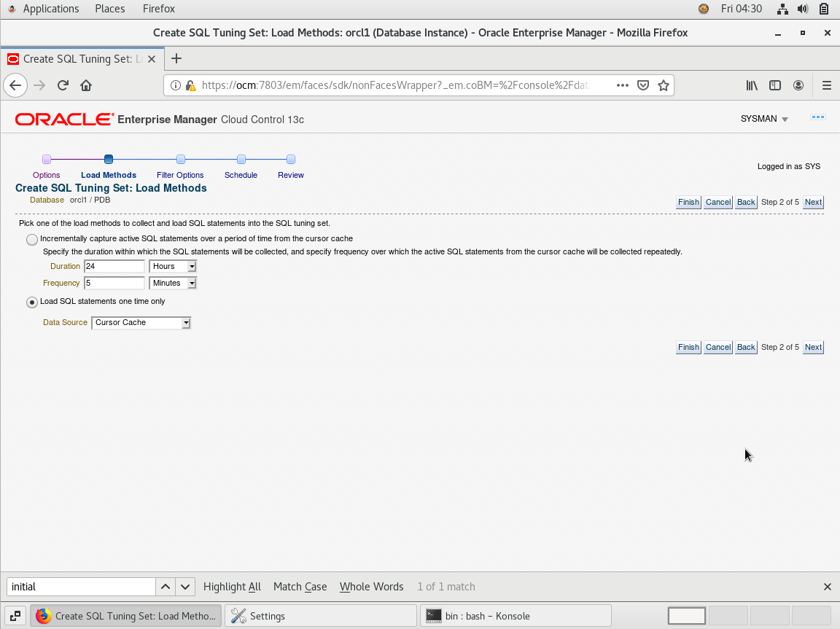Click the find bar search field

[x=81, y=587]
